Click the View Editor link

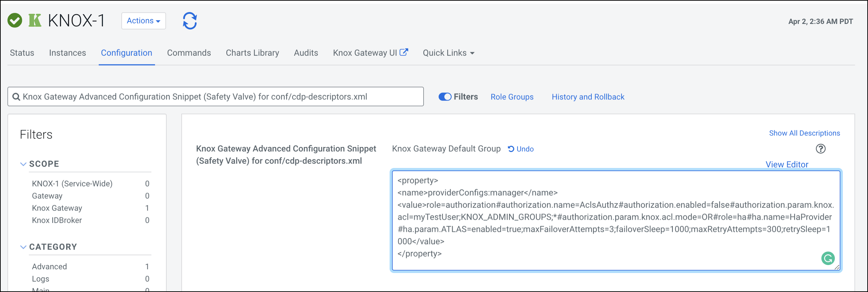(787, 165)
